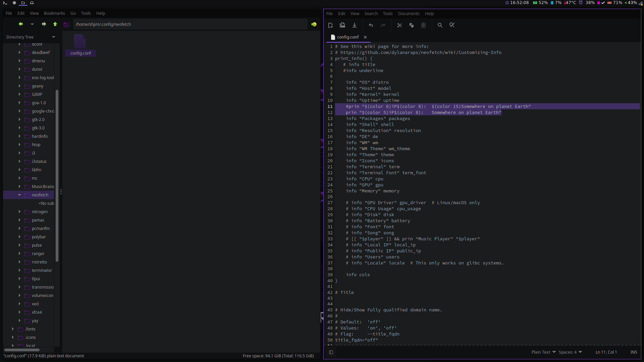The height and width of the screenshot is (362, 644).
Task: Expand the polybar folder in the tree
Action: pyautogui.click(x=19, y=237)
